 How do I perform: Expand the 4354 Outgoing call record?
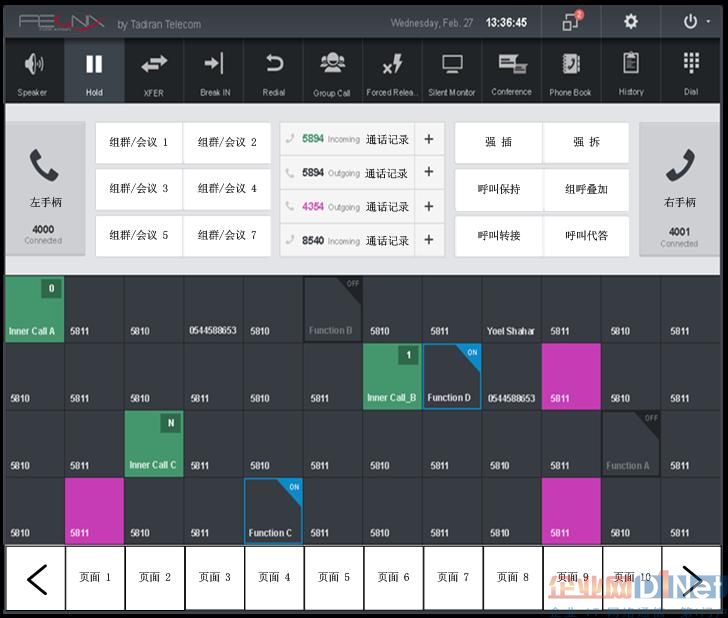coord(429,207)
